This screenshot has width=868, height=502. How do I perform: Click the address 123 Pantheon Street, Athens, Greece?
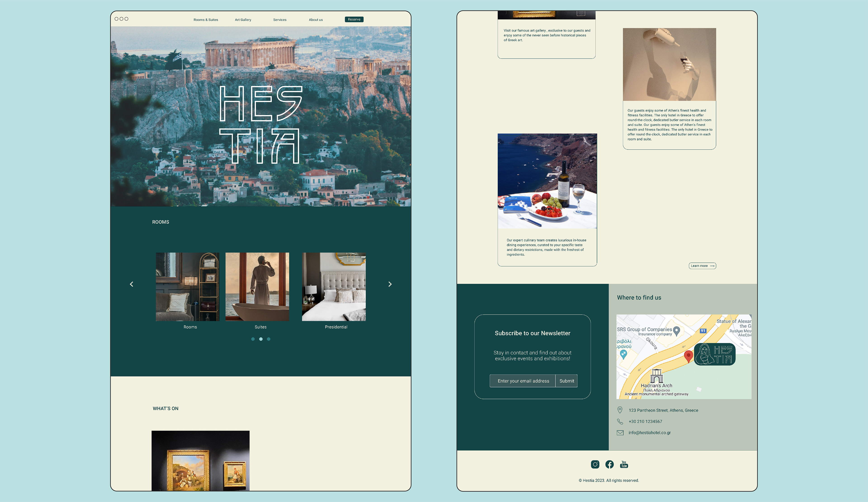tap(663, 410)
